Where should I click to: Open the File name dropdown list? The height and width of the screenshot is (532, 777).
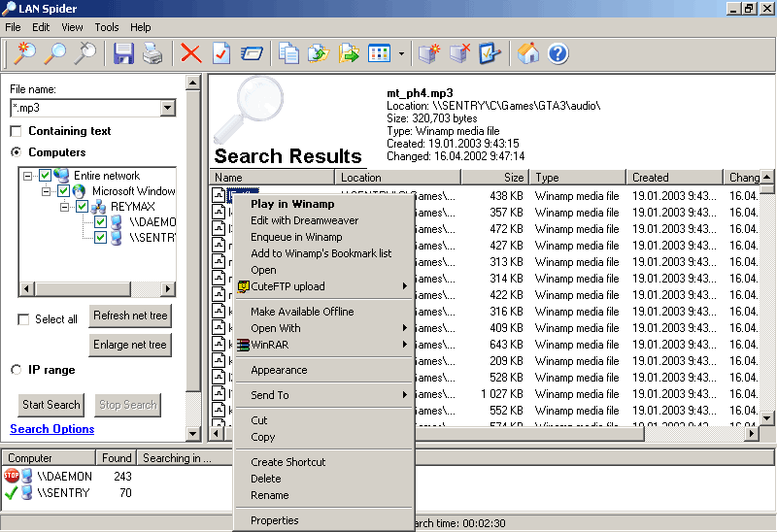click(x=167, y=108)
